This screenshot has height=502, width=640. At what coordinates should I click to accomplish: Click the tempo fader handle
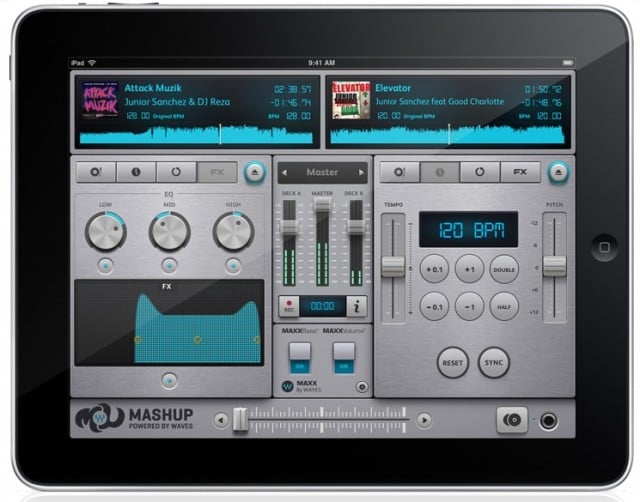tap(393, 267)
